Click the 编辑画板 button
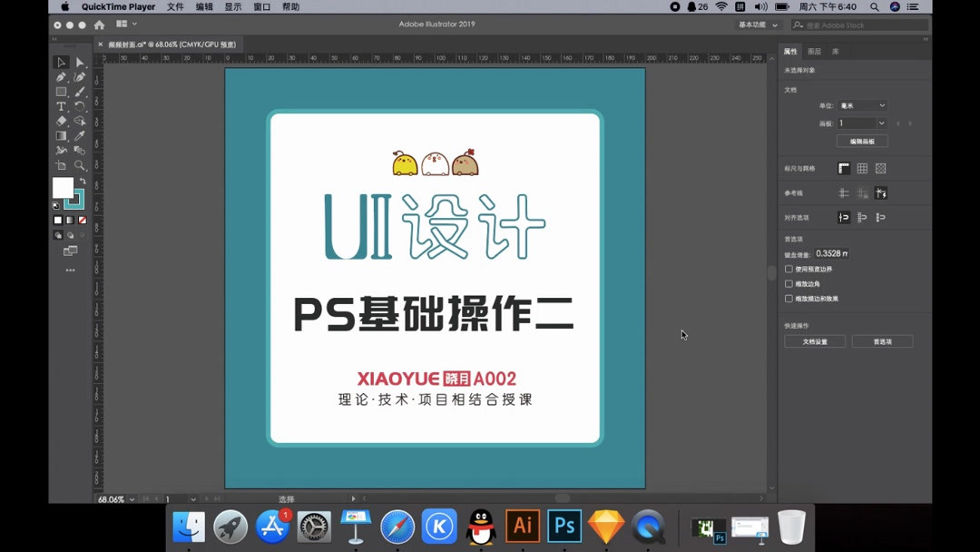Screen dimensions: 980x552 [x=862, y=141]
